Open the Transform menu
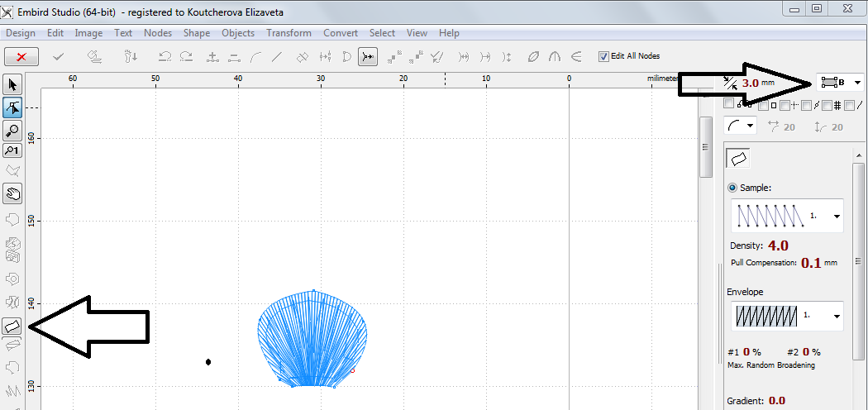The height and width of the screenshot is (410, 868). coord(289,33)
